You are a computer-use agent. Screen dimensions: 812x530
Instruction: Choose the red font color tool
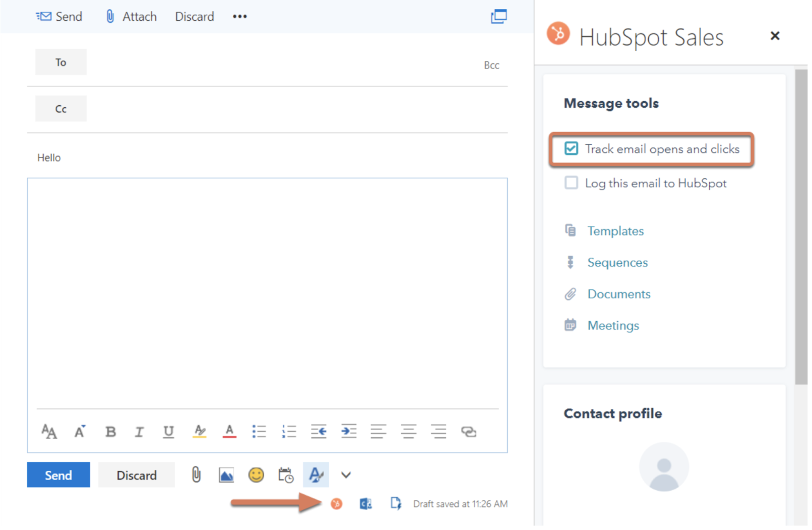click(229, 431)
